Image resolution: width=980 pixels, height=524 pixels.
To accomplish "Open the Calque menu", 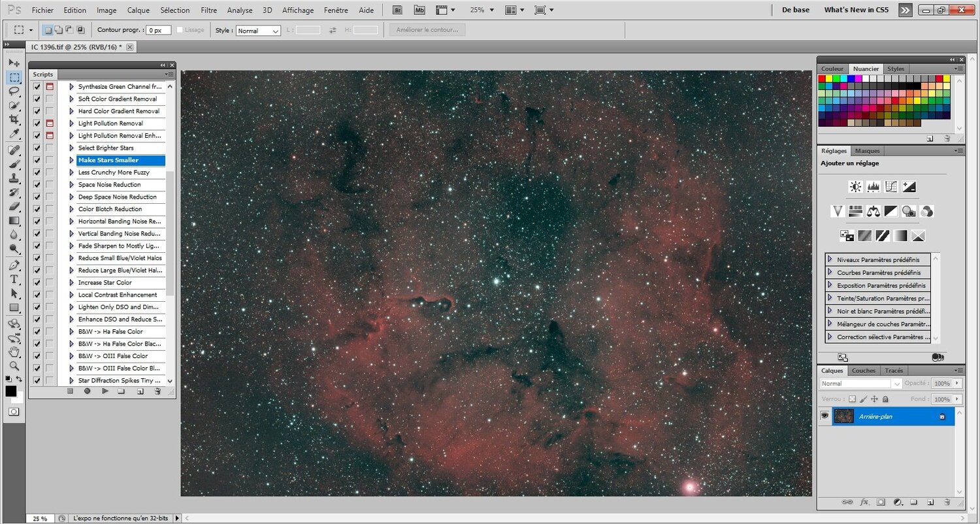I will tap(139, 10).
